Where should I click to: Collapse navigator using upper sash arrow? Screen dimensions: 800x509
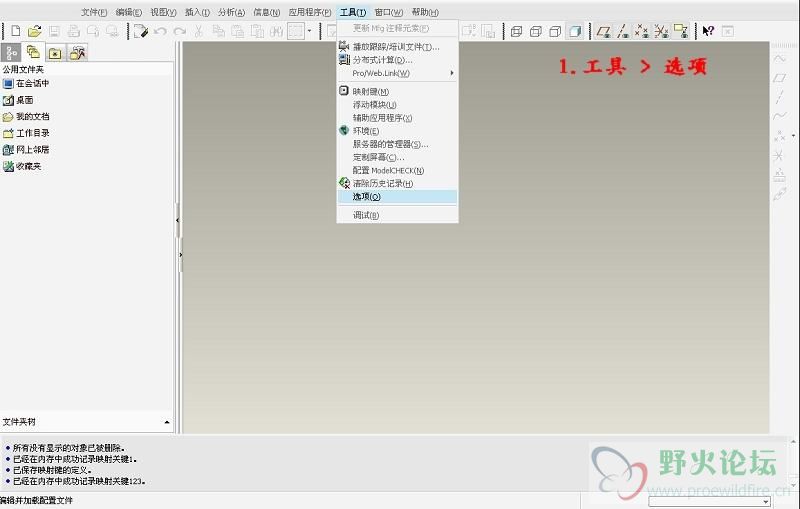coord(177,220)
